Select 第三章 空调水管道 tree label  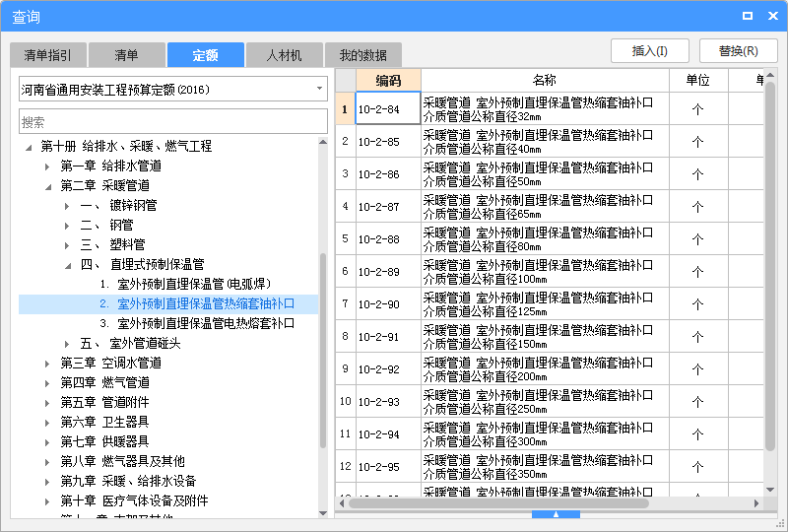[x=110, y=363]
